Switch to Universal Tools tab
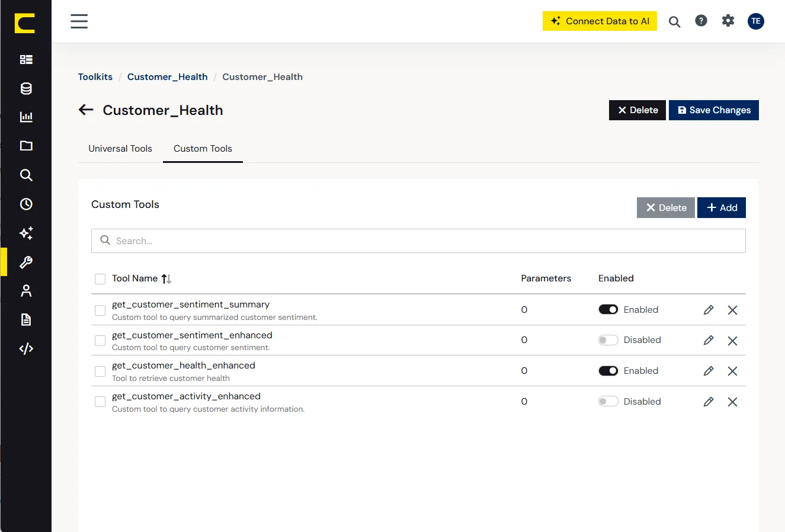 (120, 149)
